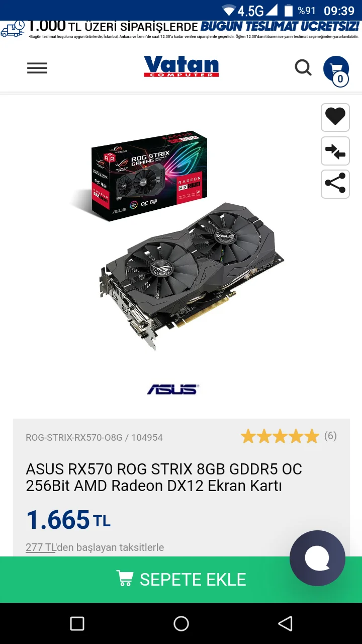362x644 pixels.
Task: Tap the ROG-STRIX-RX570-O8G product code
Action: click(74, 438)
